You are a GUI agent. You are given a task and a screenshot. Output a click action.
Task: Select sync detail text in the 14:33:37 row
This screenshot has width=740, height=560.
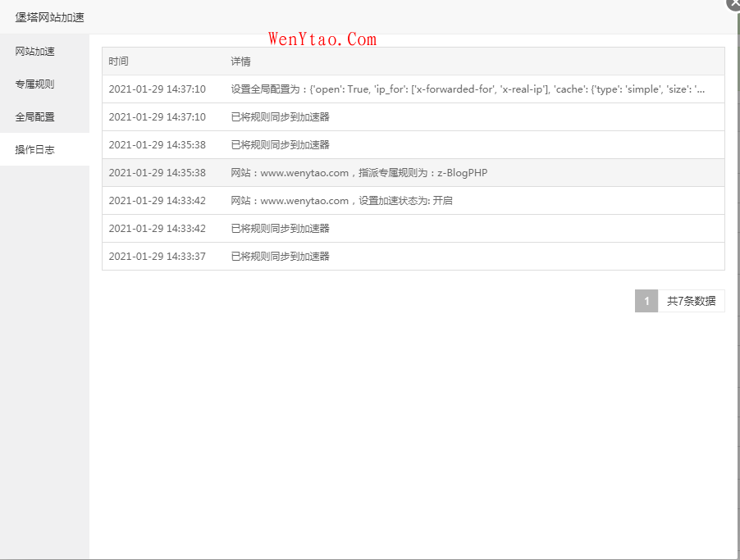pos(280,257)
